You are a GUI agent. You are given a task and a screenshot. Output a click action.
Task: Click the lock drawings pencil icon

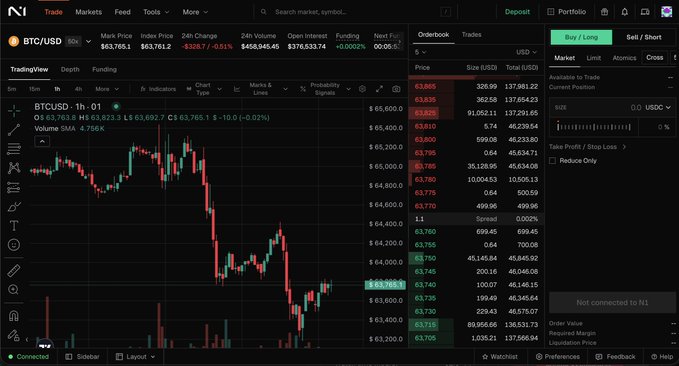[14, 335]
